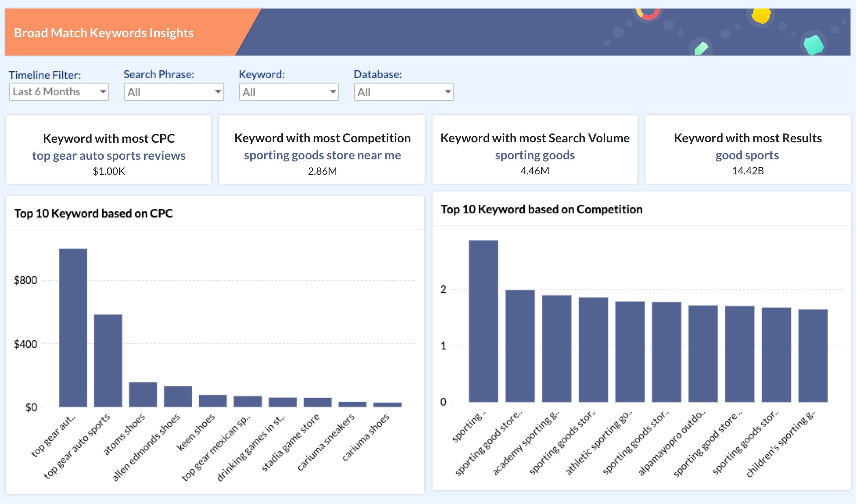Click the 'stadia game store' x-axis label
The width and height of the screenshot is (856, 504).
(x=290, y=442)
